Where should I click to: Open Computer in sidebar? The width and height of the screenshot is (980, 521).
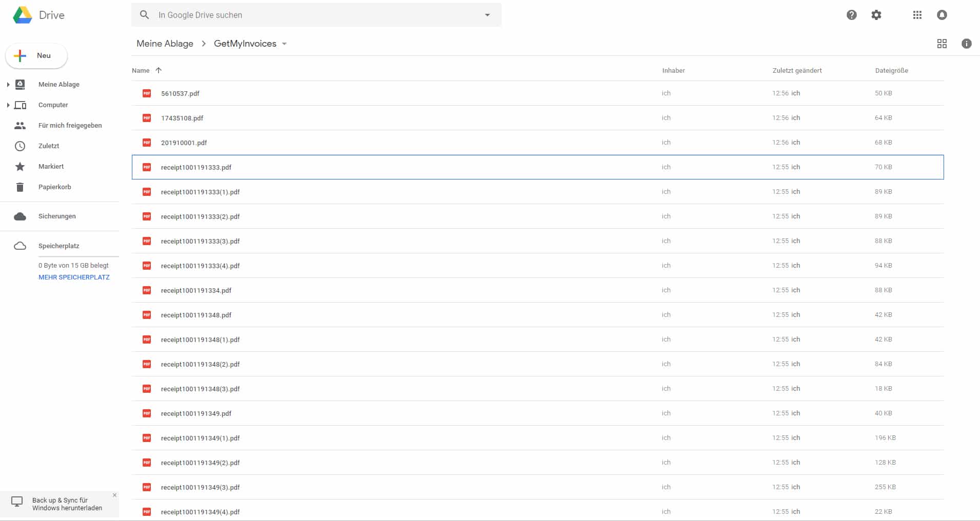click(53, 105)
